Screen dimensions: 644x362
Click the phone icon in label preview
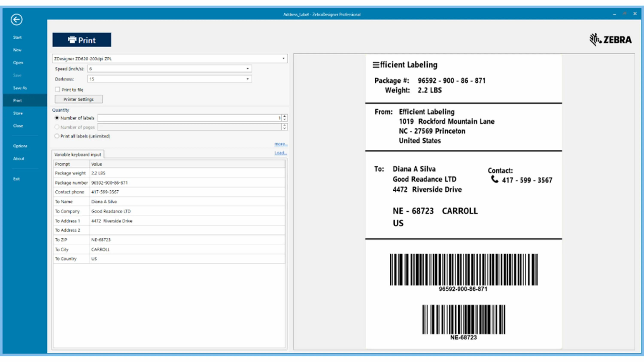(x=495, y=179)
